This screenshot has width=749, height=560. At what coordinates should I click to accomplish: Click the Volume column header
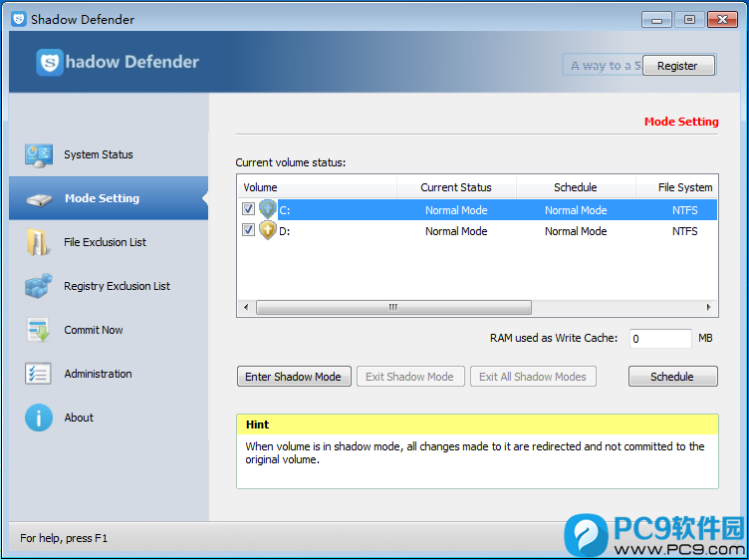[x=317, y=187]
